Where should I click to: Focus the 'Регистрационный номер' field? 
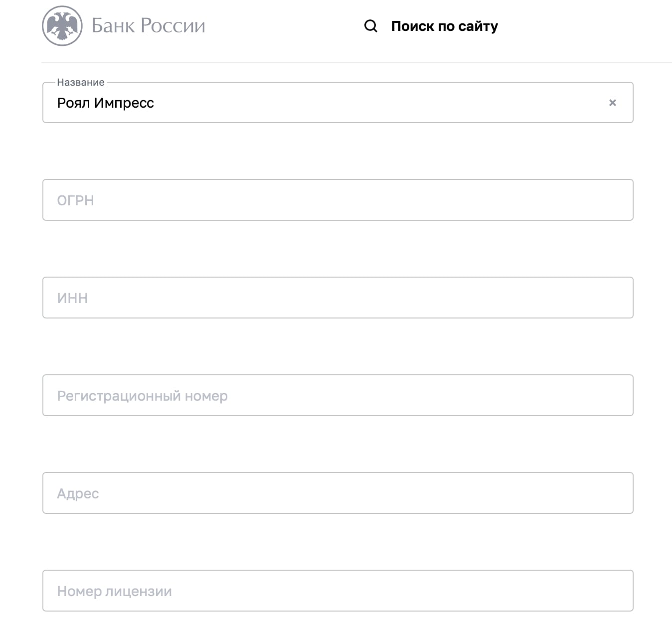pyautogui.click(x=338, y=395)
